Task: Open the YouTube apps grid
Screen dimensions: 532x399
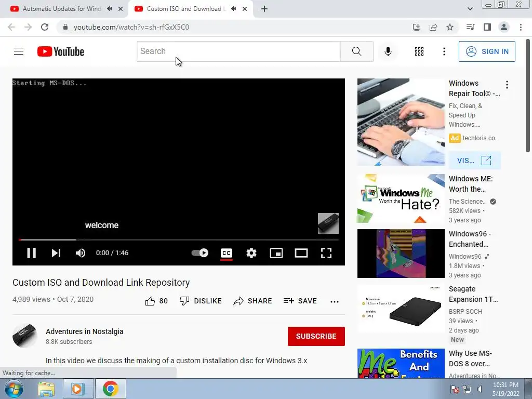Action: pos(419,51)
